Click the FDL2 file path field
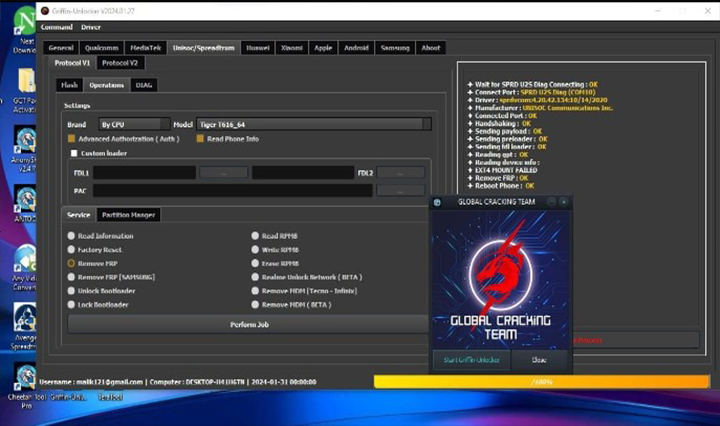Viewport: 720px width, 426px height. pyautogui.click(x=303, y=173)
